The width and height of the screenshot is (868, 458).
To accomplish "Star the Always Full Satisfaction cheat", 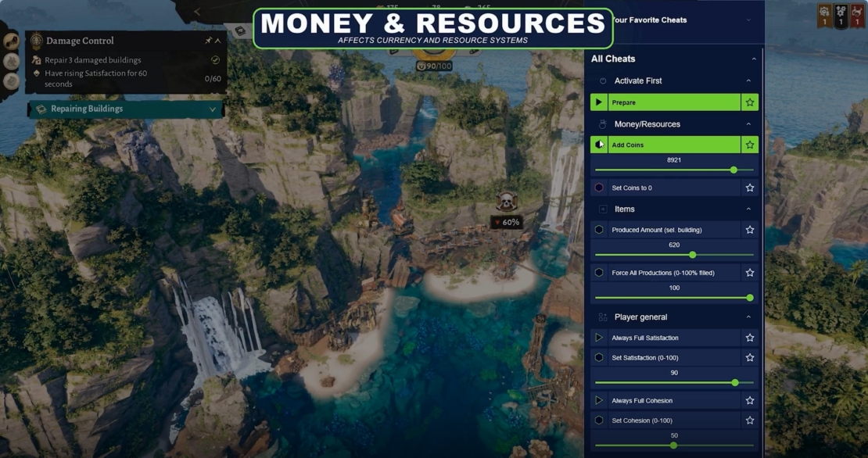I will click(750, 338).
